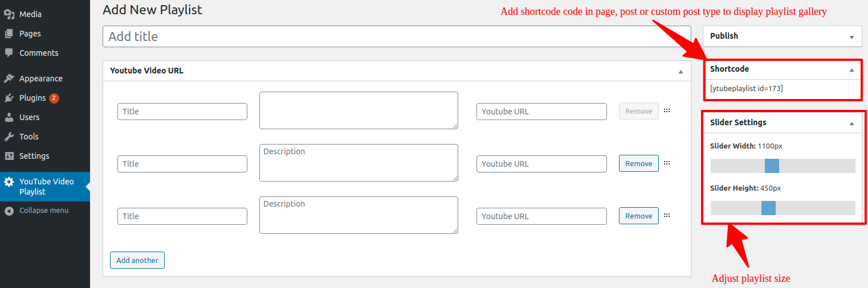This screenshot has height=288, width=868.
Task: Click the Add title input field
Action: click(397, 36)
